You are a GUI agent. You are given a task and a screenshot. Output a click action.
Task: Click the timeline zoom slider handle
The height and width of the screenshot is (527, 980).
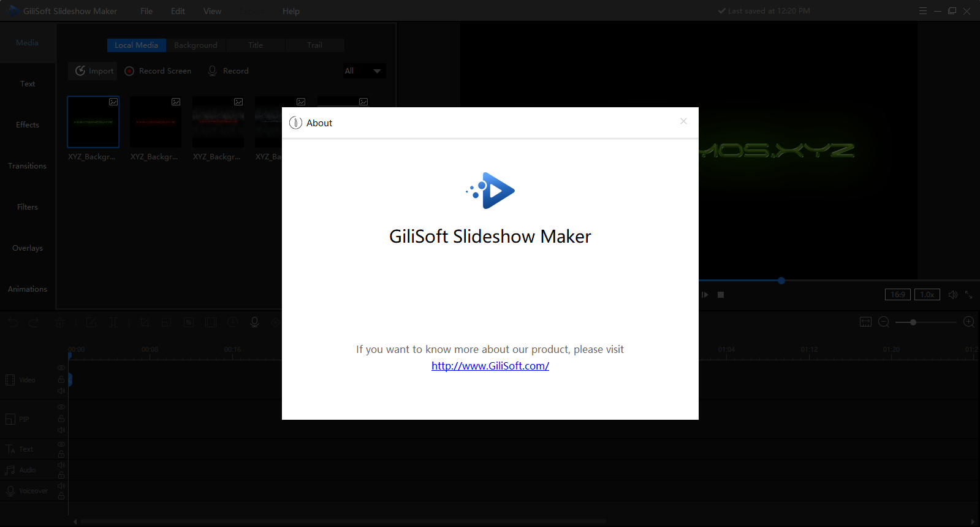(x=913, y=322)
